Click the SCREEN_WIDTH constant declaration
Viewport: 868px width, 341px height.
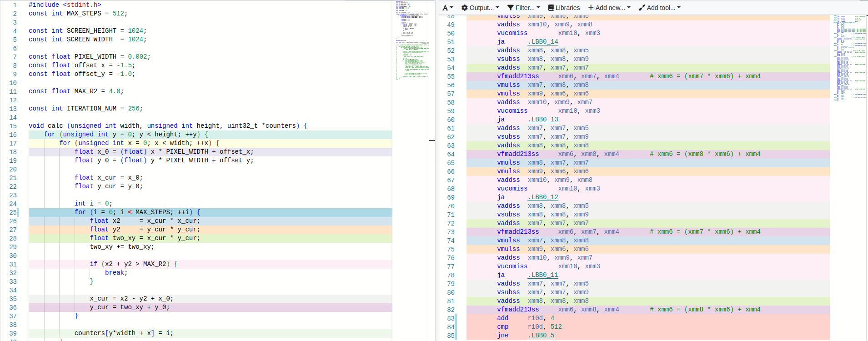tap(88, 39)
